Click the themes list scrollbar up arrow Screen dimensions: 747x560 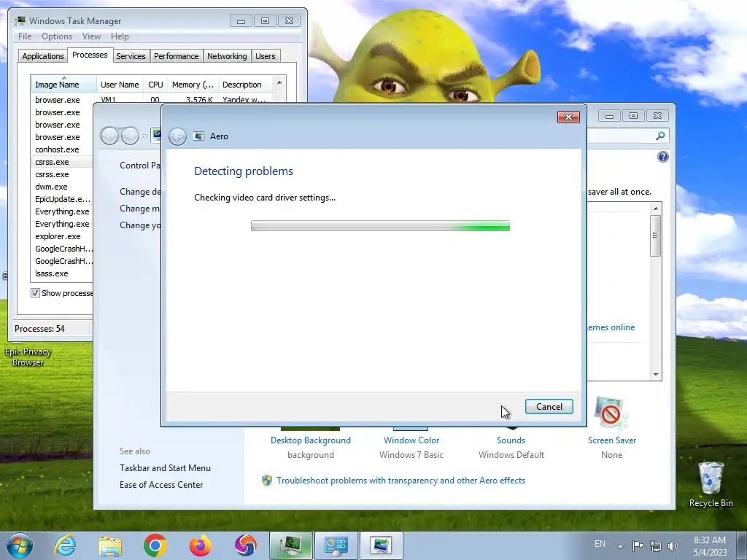click(656, 209)
